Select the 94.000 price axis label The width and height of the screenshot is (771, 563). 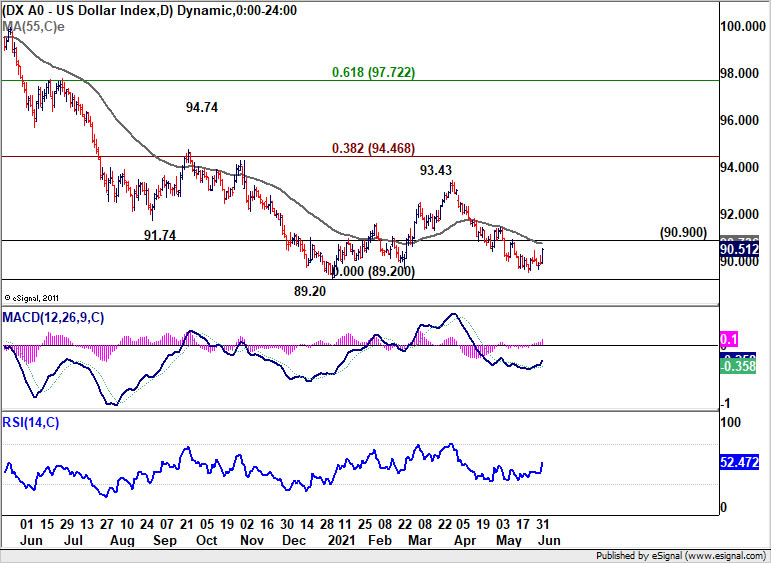point(740,168)
